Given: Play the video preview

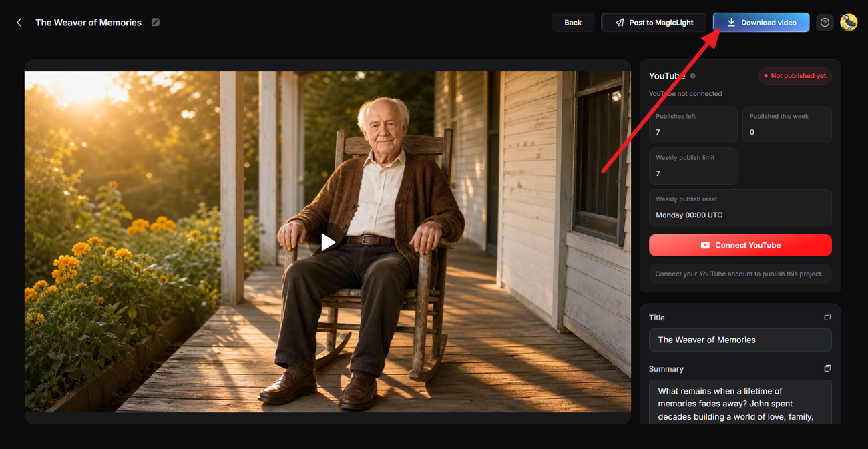Looking at the screenshot, I should click(328, 242).
